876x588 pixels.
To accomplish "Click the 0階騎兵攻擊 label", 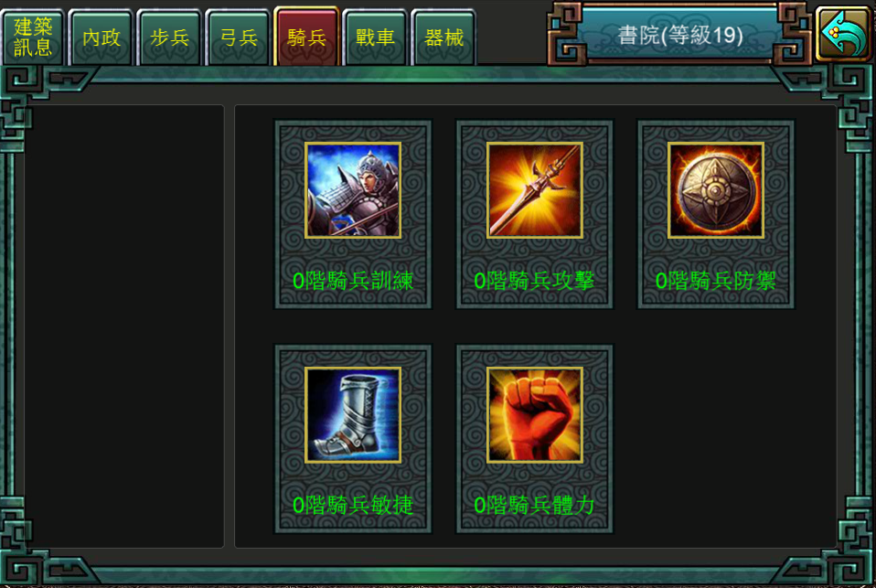I will pyautogui.click(x=534, y=281).
